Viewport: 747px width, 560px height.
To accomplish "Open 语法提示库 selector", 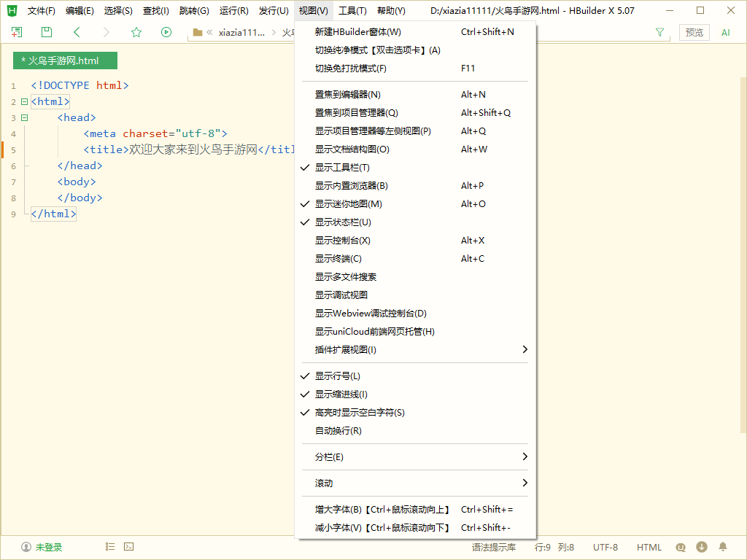I will tap(494, 547).
